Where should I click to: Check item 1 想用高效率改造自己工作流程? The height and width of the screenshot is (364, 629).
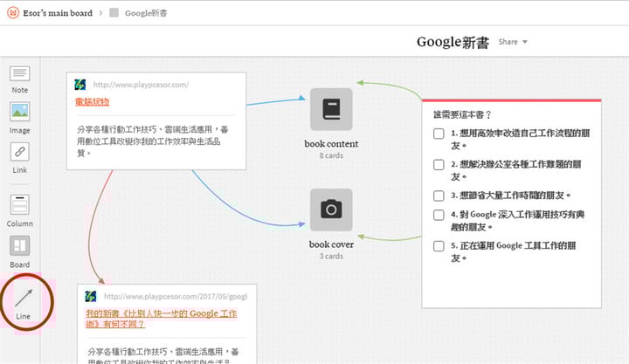(439, 134)
